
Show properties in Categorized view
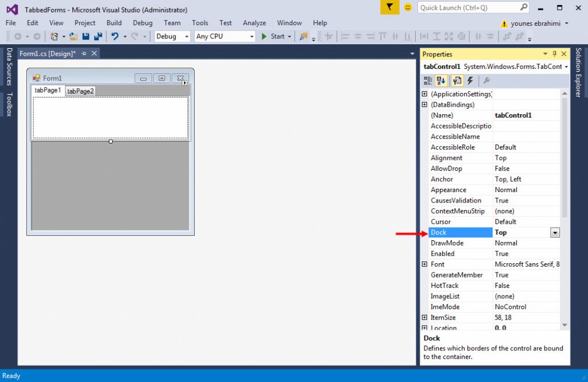(x=428, y=81)
